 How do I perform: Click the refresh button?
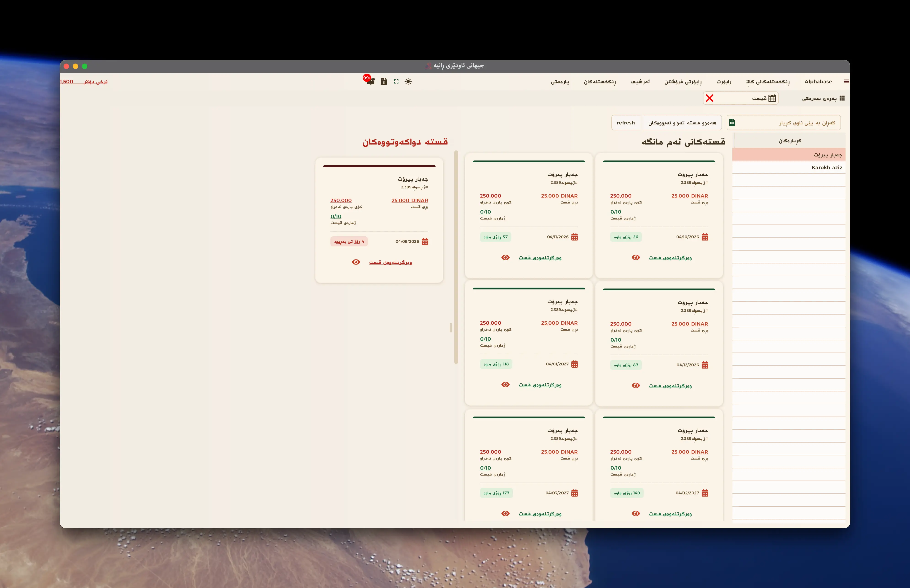click(626, 123)
